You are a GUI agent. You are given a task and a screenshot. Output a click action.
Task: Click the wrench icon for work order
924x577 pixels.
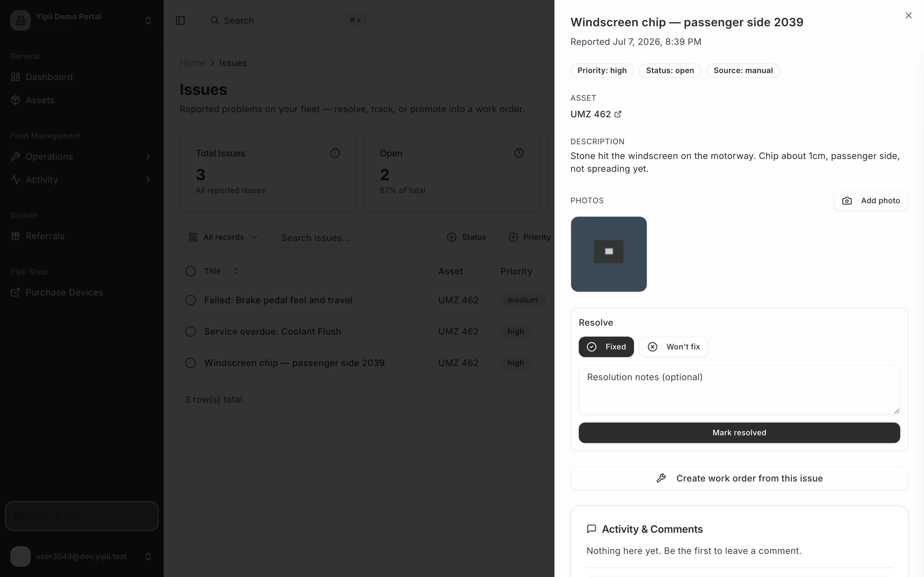661,478
